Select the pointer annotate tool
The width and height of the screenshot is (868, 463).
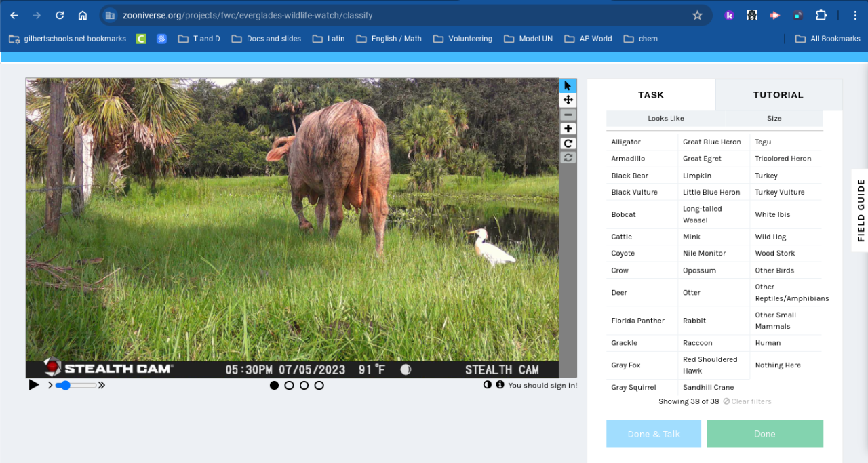568,85
